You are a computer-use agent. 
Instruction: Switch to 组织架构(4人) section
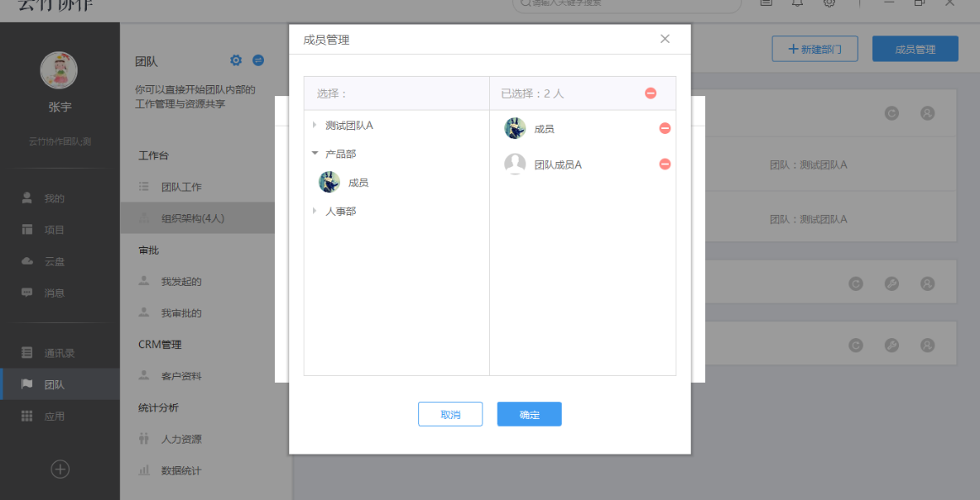click(192, 217)
